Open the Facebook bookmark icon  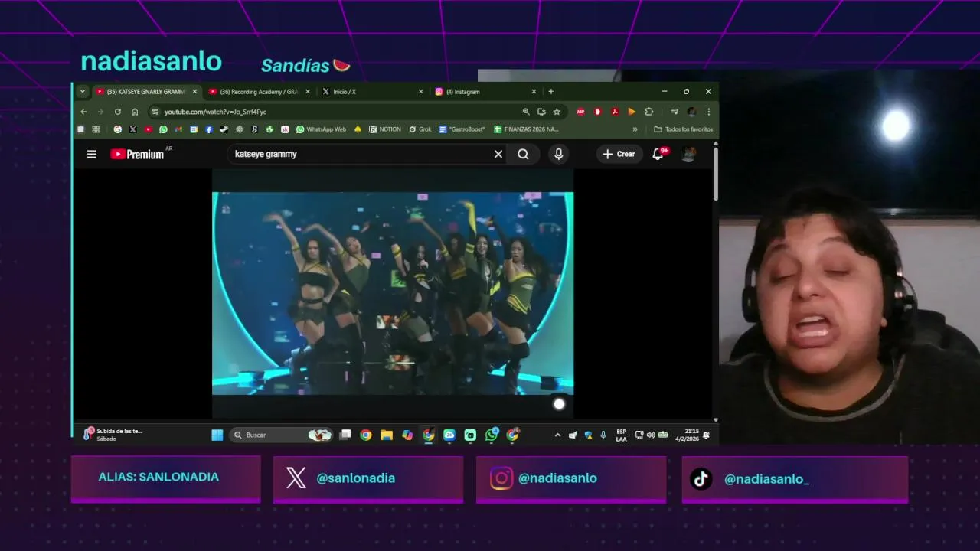pos(209,129)
